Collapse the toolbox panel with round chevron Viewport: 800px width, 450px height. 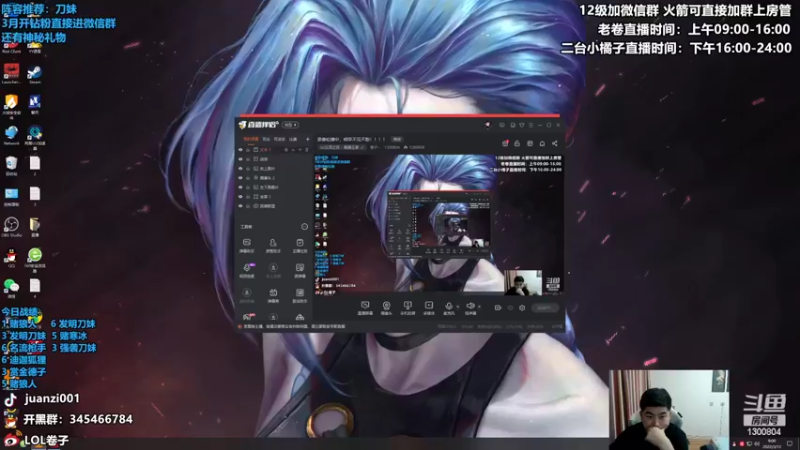(x=305, y=227)
